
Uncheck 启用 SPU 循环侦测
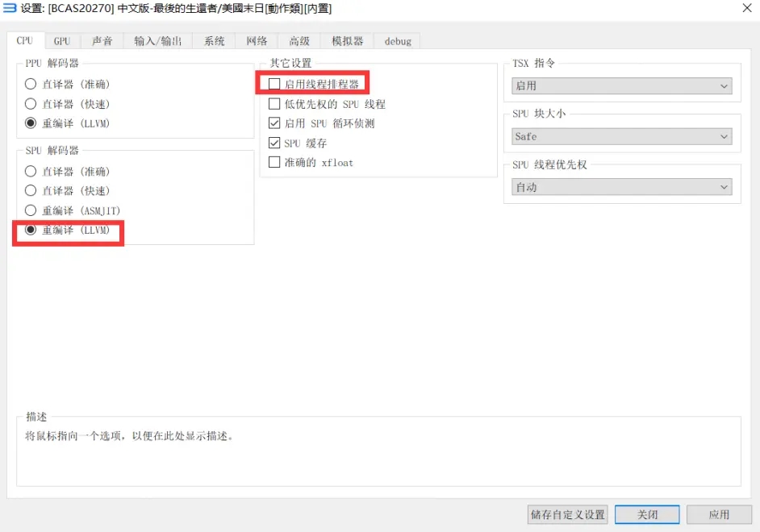click(x=274, y=123)
